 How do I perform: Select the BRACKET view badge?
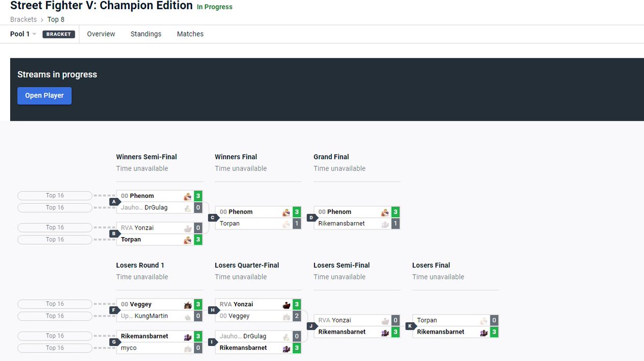click(x=58, y=34)
